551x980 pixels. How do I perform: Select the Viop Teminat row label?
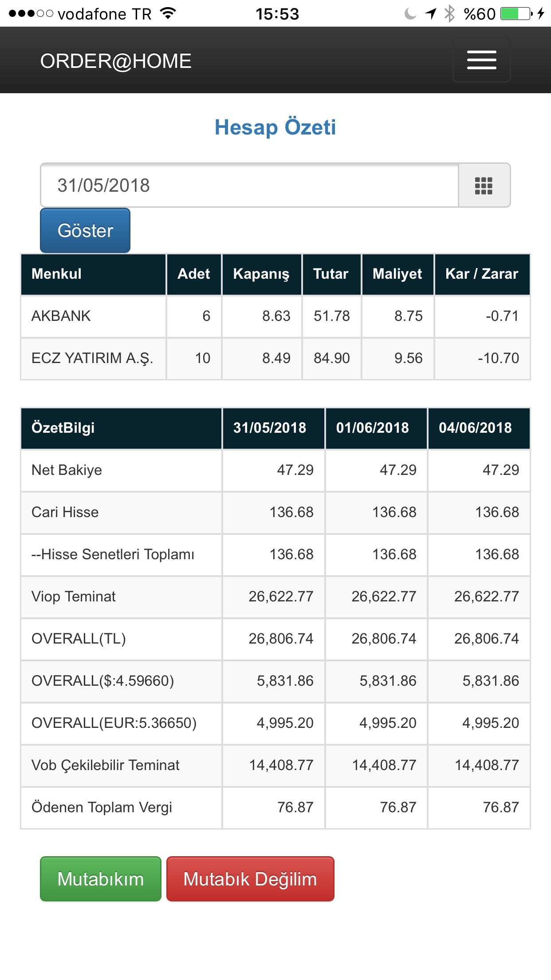pos(74,597)
